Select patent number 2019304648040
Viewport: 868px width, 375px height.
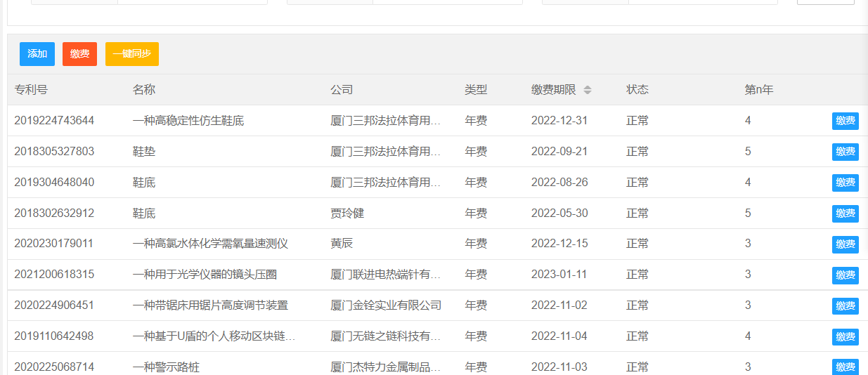click(x=54, y=183)
